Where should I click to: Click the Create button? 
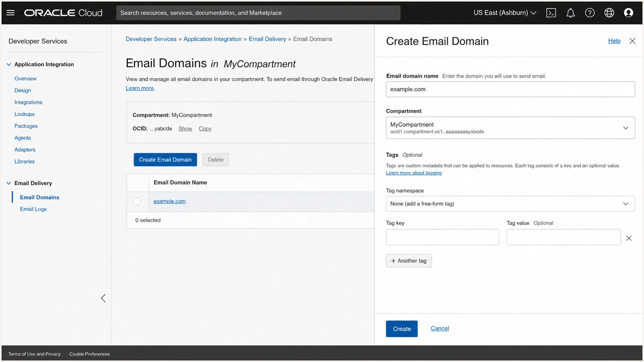pos(402,329)
